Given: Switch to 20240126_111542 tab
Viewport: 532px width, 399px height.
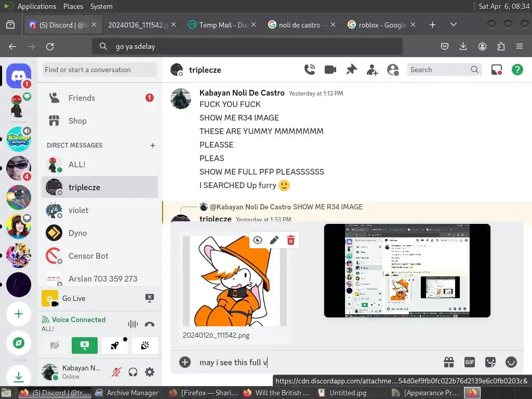Looking at the screenshot, I should (142, 25).
